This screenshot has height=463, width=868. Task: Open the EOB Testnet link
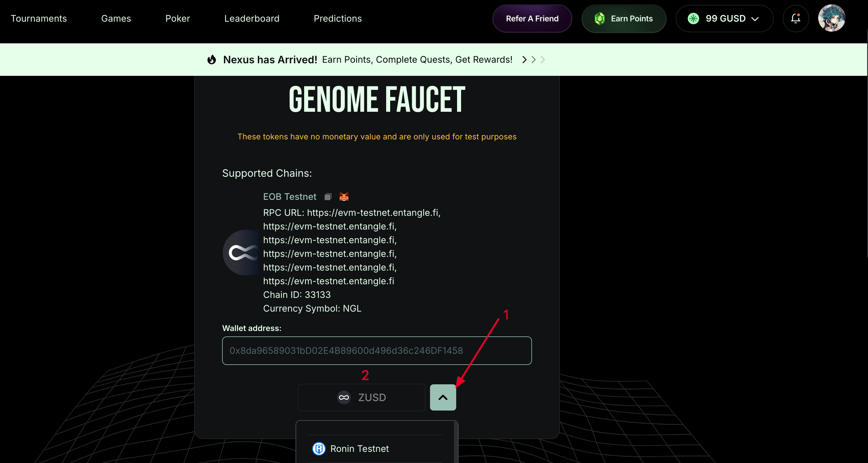289,197
